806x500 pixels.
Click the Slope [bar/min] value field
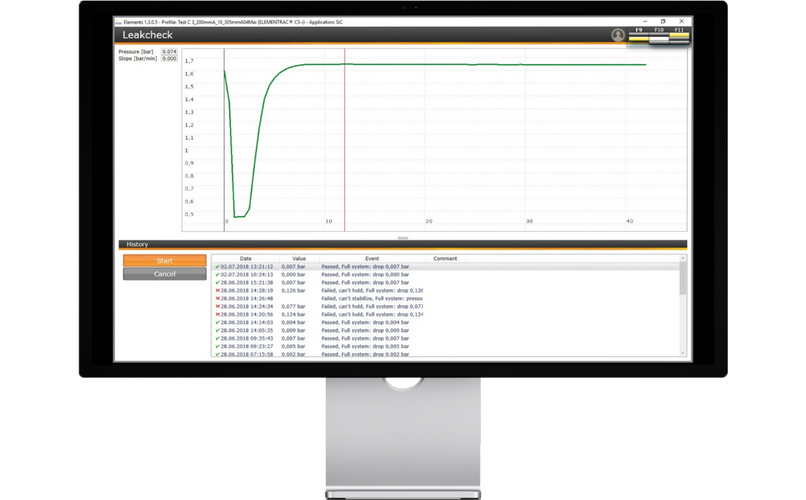click(x=170, y=59)
